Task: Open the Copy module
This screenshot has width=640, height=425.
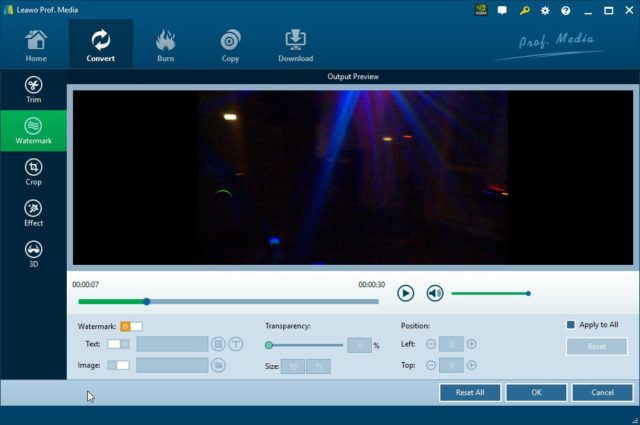Action: [230, 46]
